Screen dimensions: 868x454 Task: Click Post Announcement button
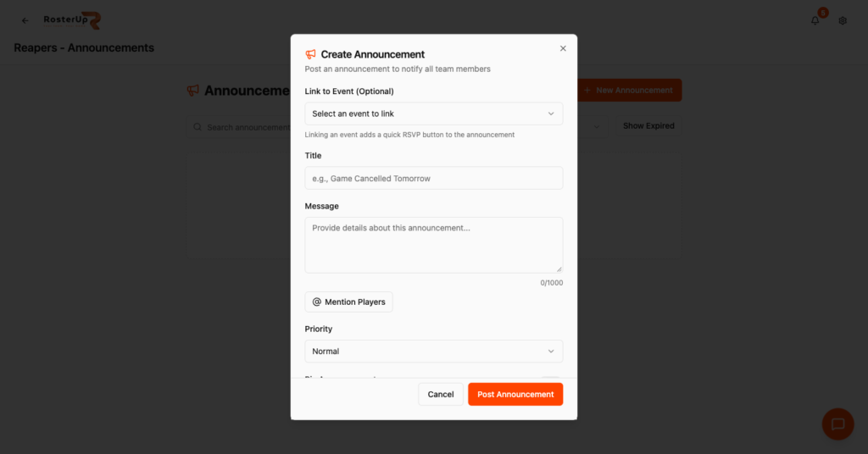[x=515, y=394]
